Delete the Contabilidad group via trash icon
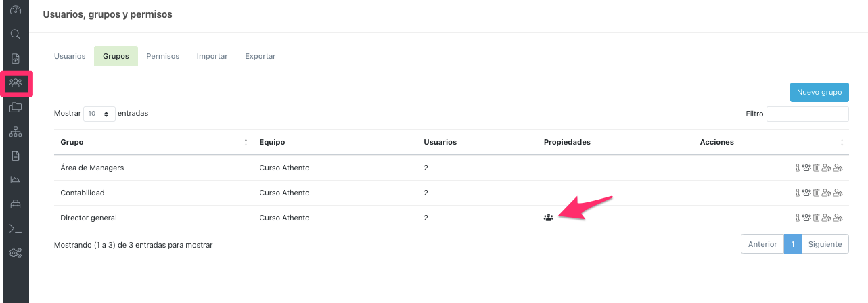868x303 pixels. [x=816, y=193]
